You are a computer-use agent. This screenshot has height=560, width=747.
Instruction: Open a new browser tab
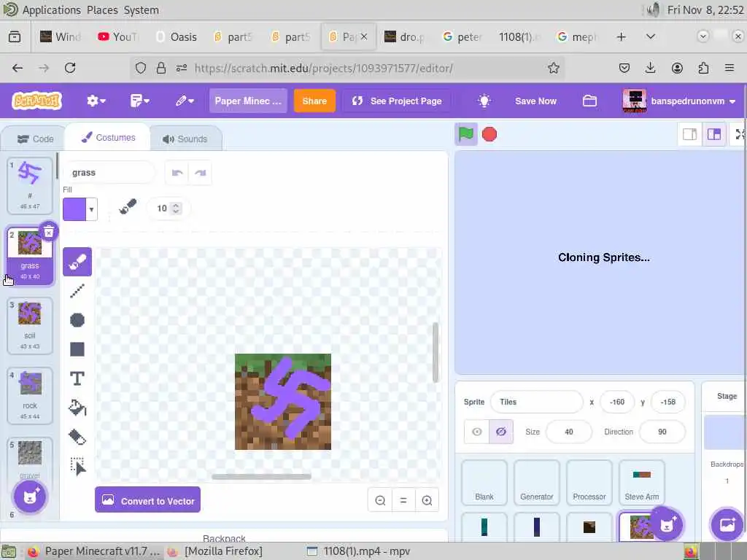click(622, 36)
